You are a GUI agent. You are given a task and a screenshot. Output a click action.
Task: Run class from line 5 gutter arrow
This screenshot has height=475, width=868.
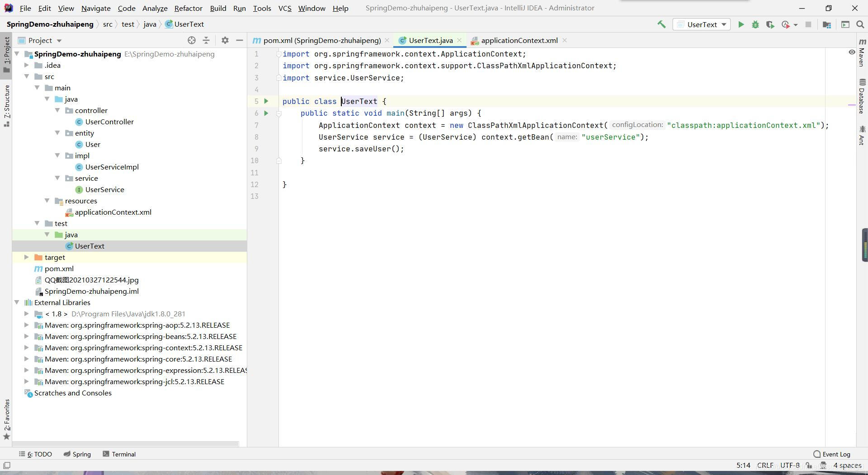tap(266, 101)
